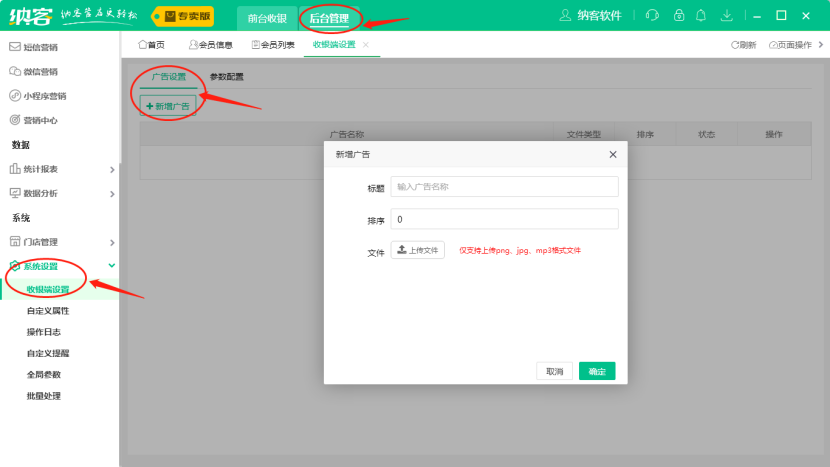Select 操作日志 in the sidebar
The width and height of the screenshot is (830, 467).
[44, 332]
